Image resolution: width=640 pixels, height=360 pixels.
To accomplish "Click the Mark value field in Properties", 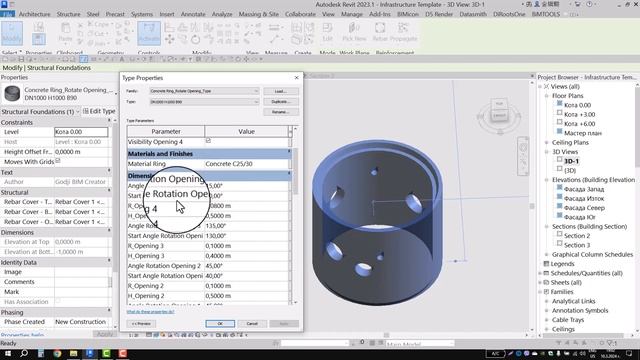I will pos(81,292).
